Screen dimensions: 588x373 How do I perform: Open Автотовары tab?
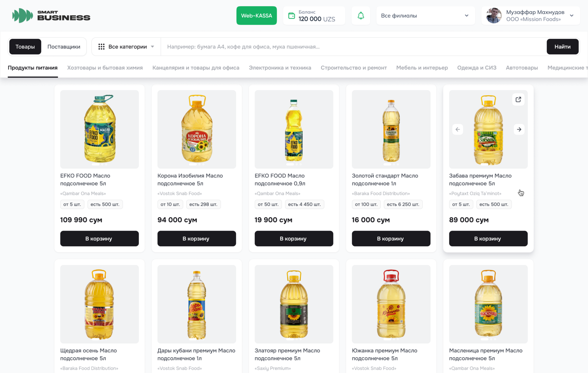[522, 68]
